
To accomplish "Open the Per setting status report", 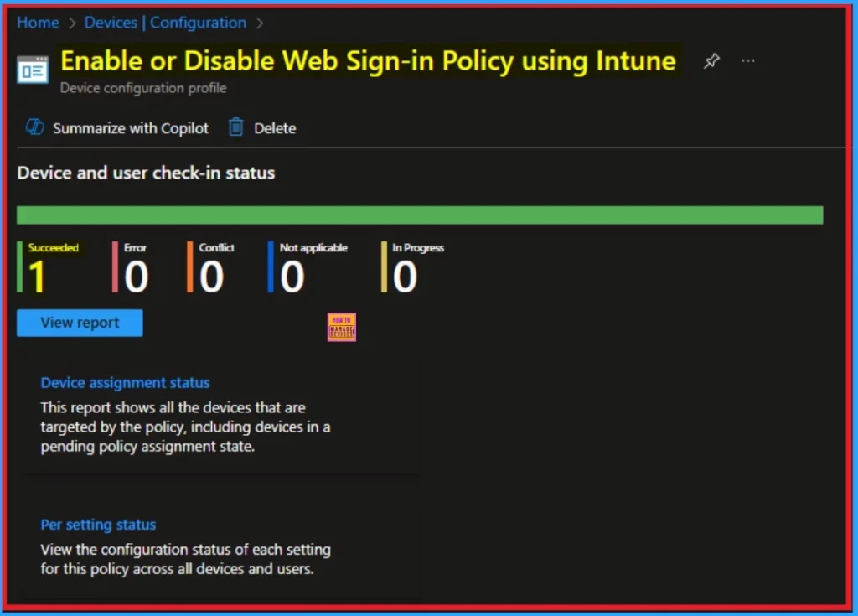I will click(99, 525).
